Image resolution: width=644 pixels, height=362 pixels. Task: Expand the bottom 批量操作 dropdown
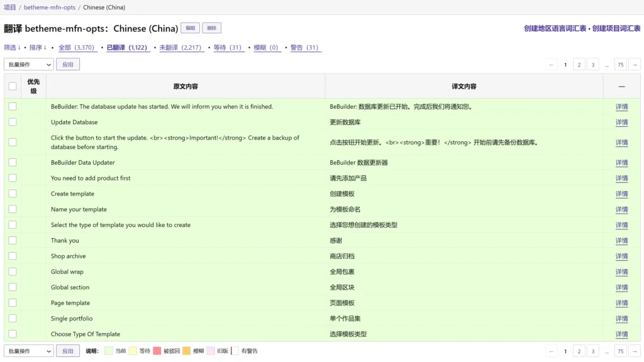pos(29,351)
